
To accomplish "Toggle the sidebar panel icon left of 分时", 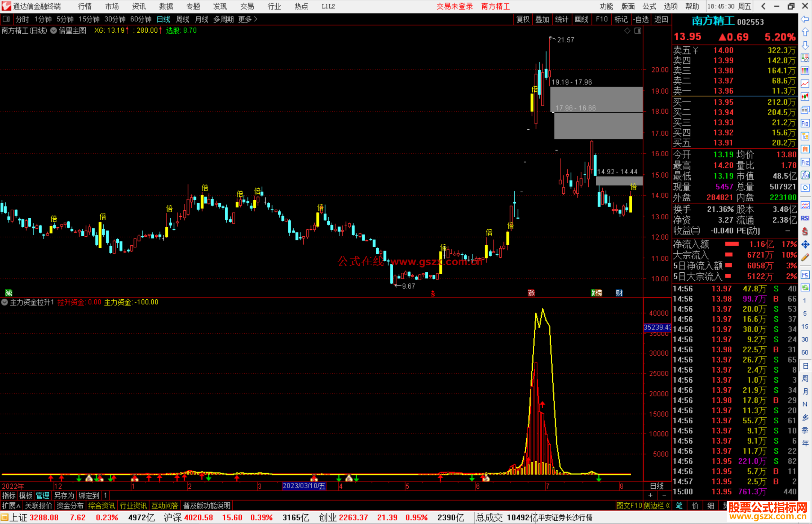I will point(6,19).
